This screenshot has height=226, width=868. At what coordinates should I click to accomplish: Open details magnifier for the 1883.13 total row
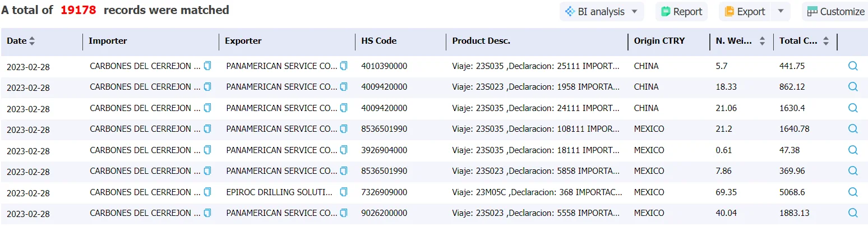click(853, 213)
